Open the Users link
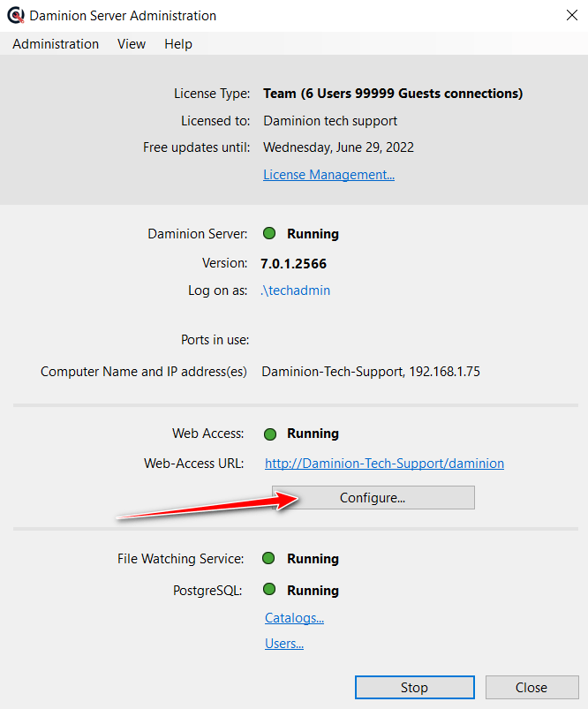Image resolution: width=588 pixels, height=709 pixels. [284, 644]
